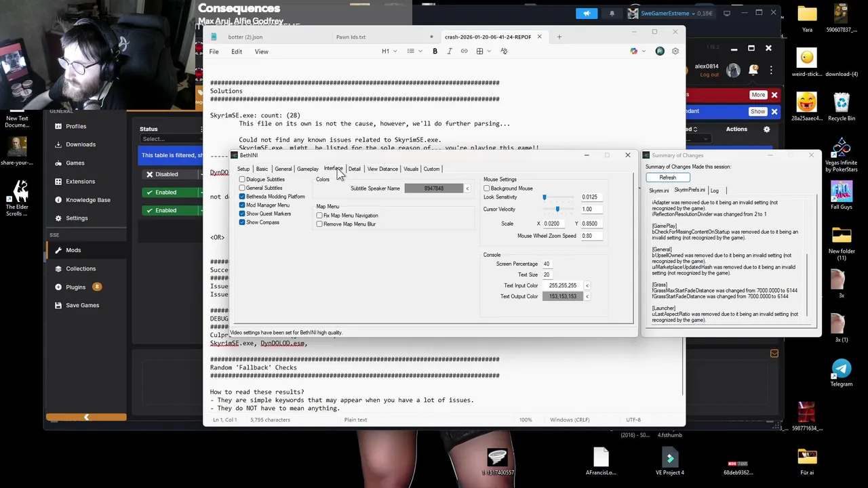Toggle bold formatting in Notepad toolbar

click(435, 52)
